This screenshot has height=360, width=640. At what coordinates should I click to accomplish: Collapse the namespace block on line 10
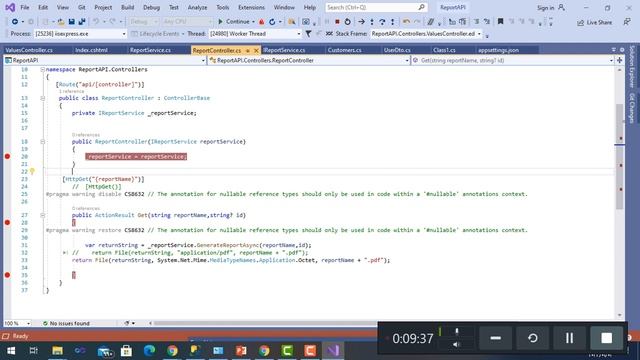tap(42, 70)
